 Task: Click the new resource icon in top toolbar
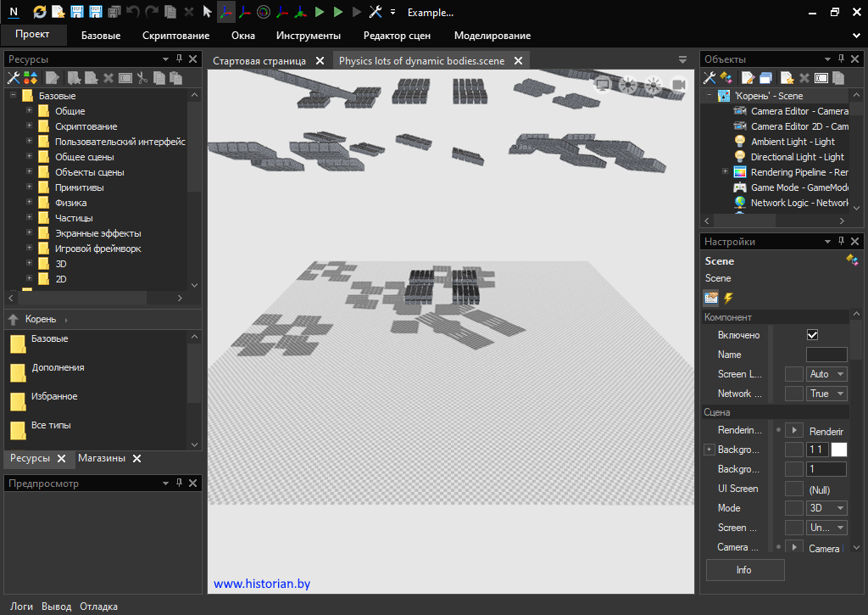pos(58,12)
